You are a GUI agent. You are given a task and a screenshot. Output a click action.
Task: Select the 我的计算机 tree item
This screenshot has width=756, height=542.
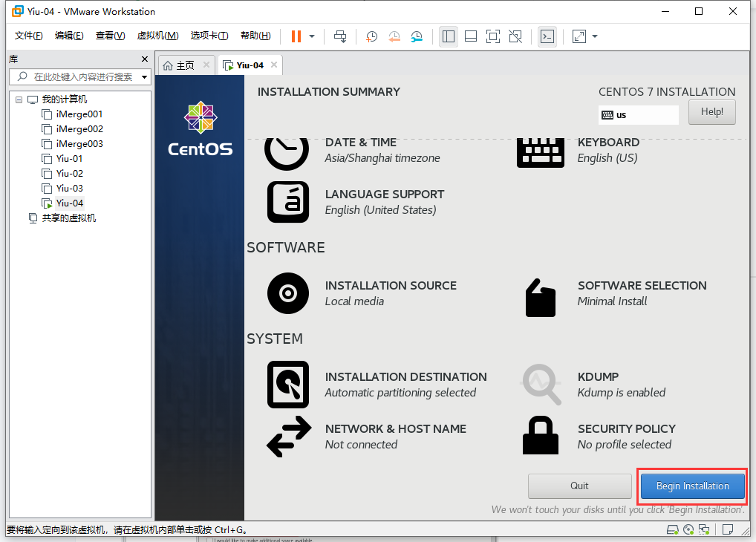[x=64, y=99]
